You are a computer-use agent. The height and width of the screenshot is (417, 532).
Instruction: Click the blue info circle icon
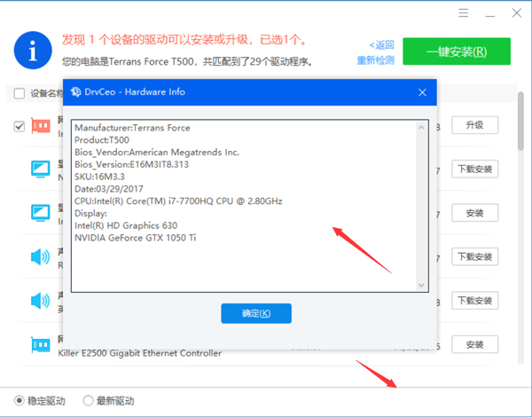pyautogui.click(x=33, y=51)
